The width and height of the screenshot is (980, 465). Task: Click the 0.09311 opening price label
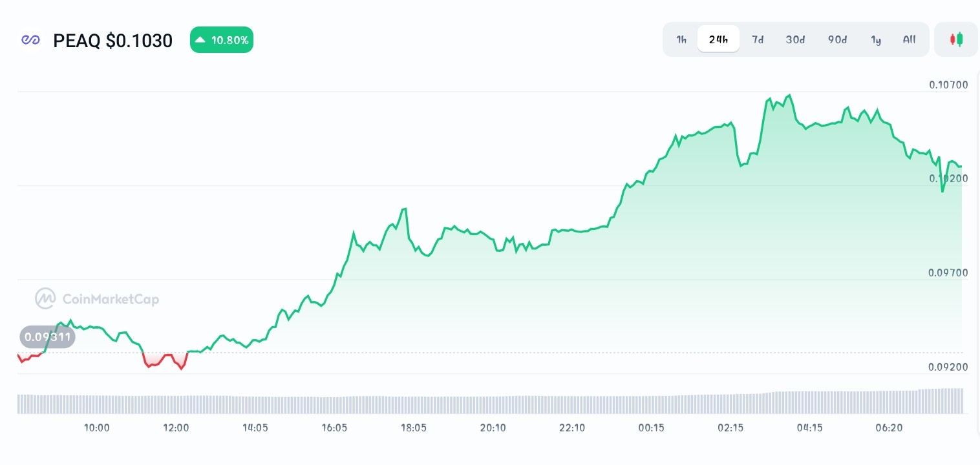[x=47, y=336]
